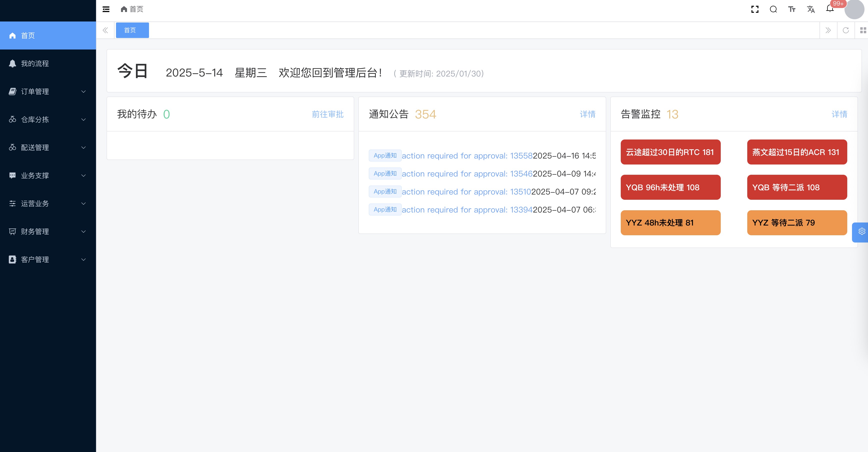
Task: Click the refresh icon in the tab bar
Action: coord(846,30)
